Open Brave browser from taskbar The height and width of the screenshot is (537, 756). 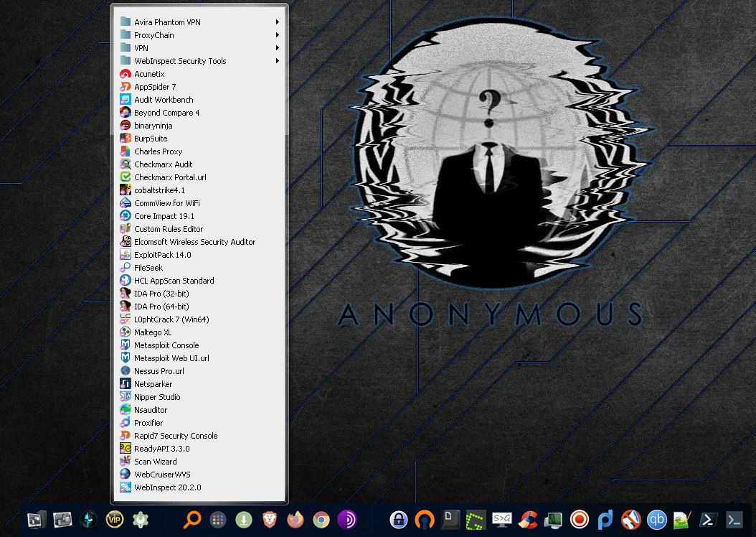270,520
